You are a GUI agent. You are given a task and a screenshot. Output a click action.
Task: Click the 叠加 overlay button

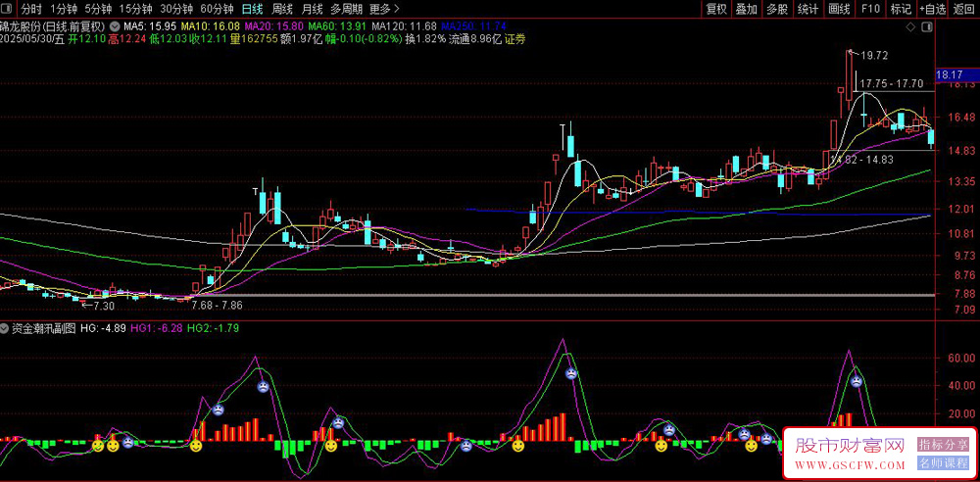tap(746, 9)
